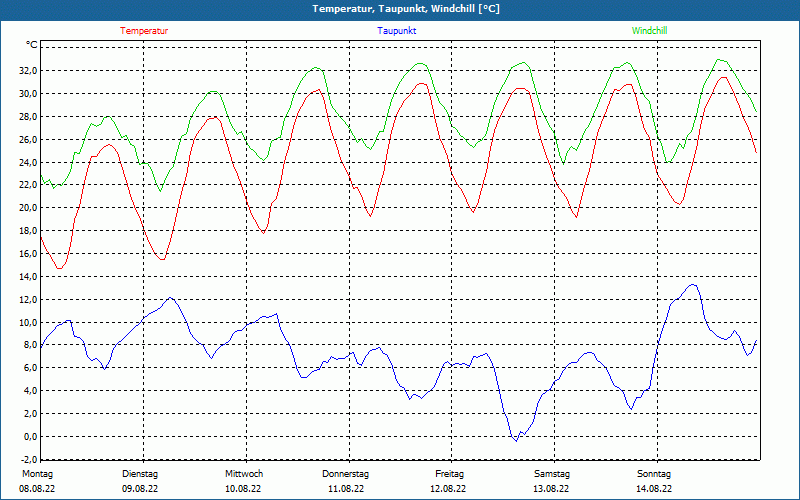The image size is (800, 500).
Task: Click the 12,0 y-axis value
Action: (28, 299)
